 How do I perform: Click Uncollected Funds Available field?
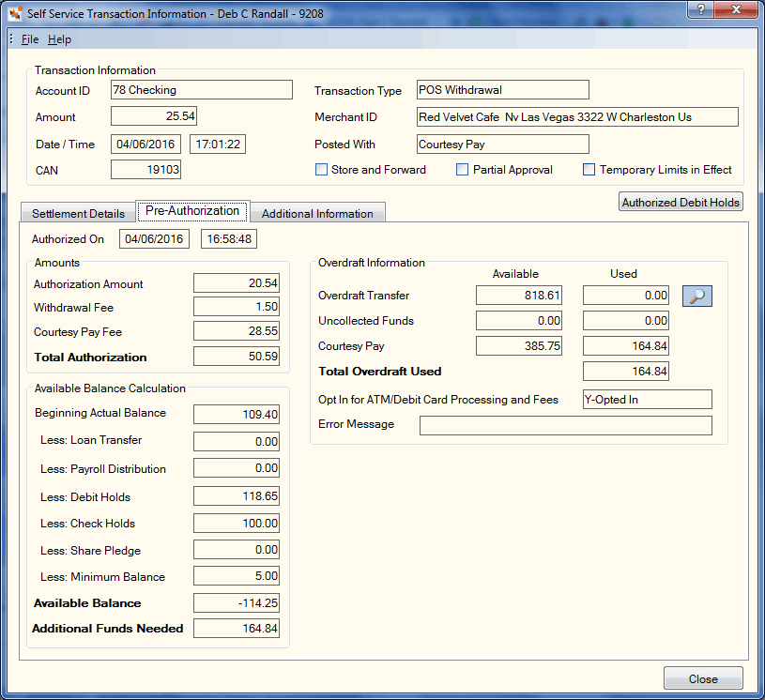point(519,321)
